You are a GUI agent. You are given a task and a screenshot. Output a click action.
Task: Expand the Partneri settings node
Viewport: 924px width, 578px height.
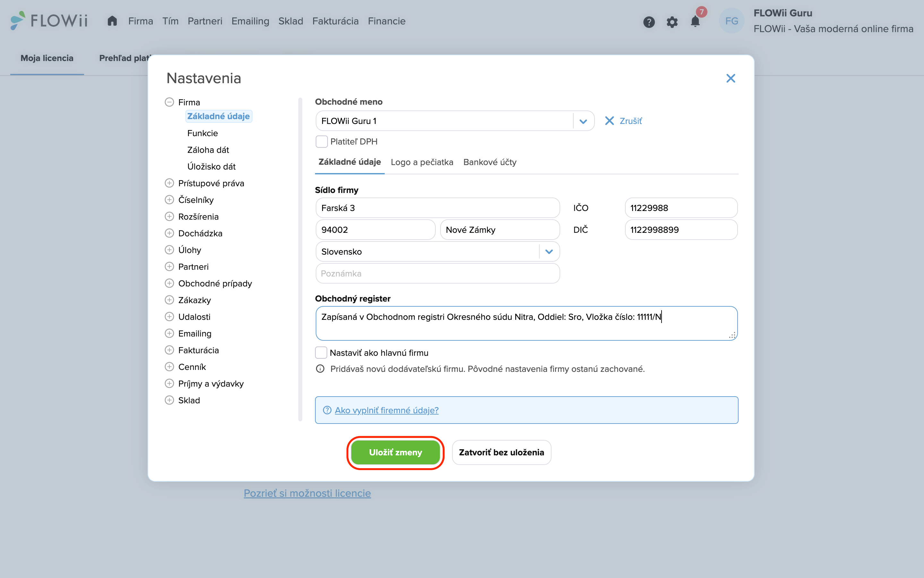[169, 267]
